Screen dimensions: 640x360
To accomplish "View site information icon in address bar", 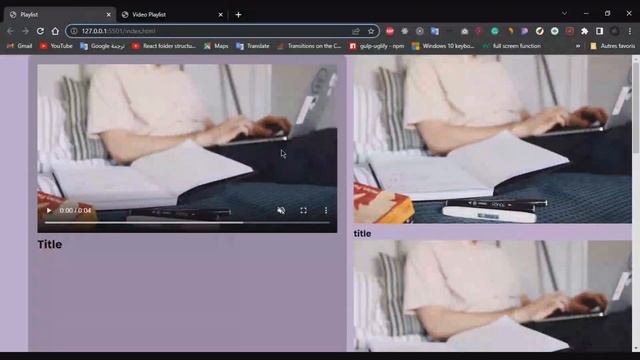I will point(74,31).
